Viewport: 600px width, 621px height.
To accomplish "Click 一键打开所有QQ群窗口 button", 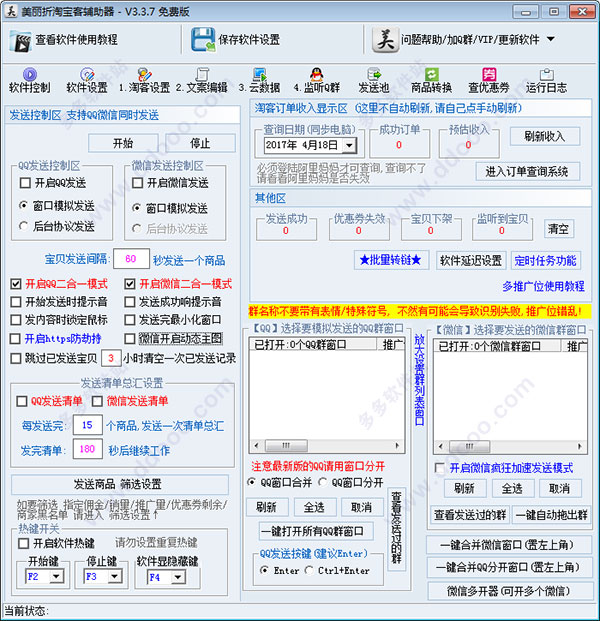I will 316,531.
